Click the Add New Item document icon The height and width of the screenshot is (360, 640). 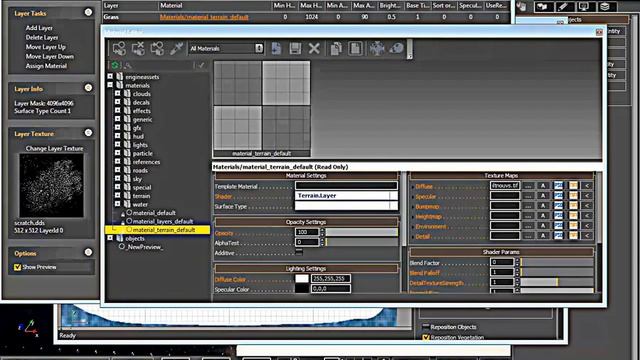(276, 49)
